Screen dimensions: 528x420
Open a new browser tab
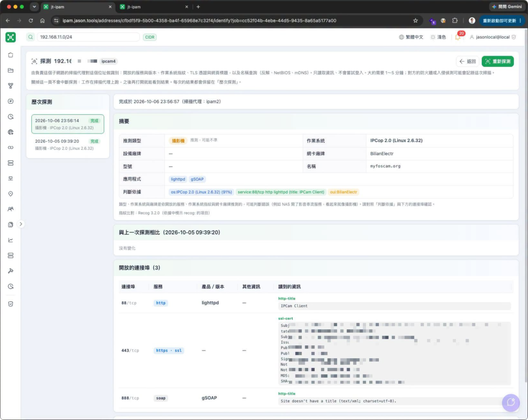coord(198,7)
